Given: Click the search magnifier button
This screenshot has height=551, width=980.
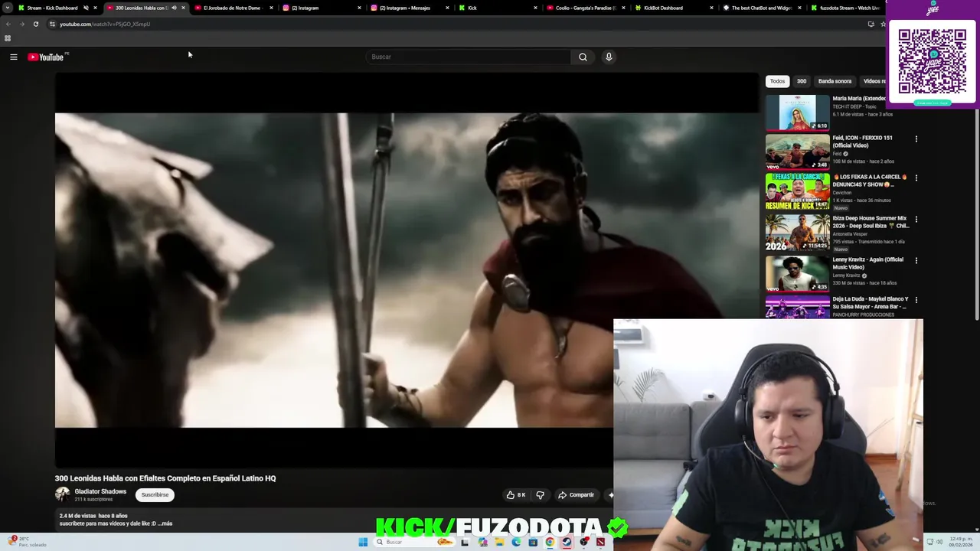Looking at the screenshot, I should pos(583,57).
